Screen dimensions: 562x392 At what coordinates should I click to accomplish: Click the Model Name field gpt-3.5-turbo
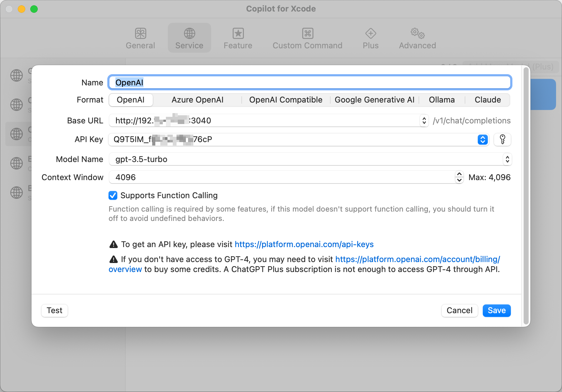point(306,159)
